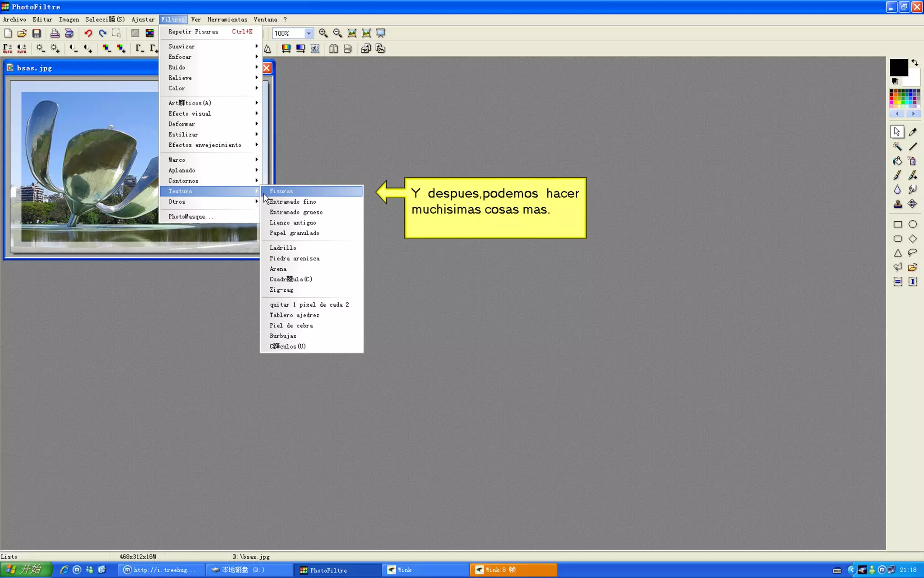The width and height of the screenshot is (924, 578).
Task: Expand the Otros submenu
Action: (210, 202)
